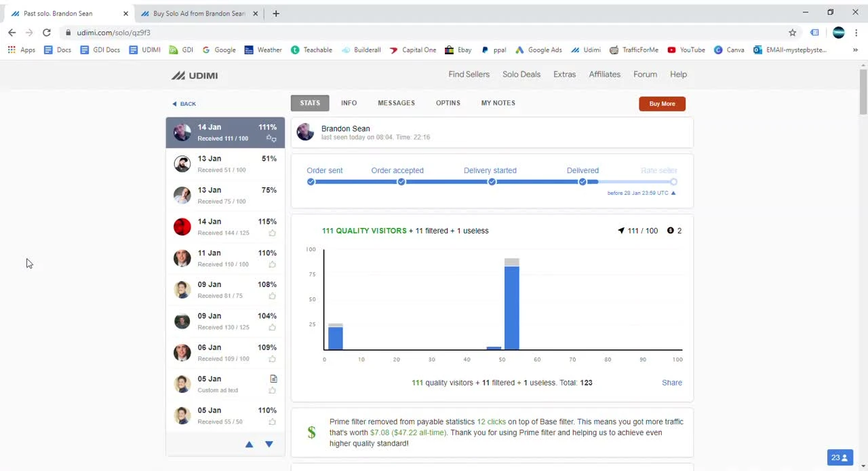Click the Order accepted progress checkpoint

point(401,182)
